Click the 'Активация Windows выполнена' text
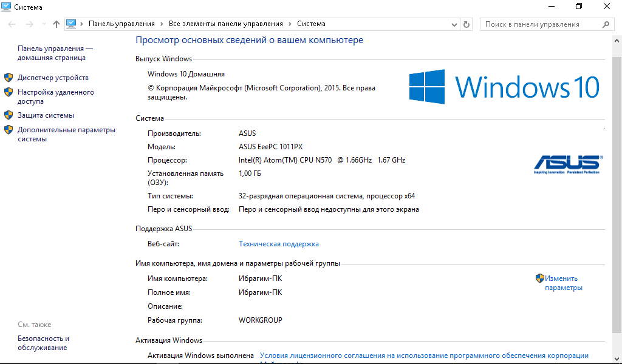The width and height of the screenshot is (622, 364). pos(200,356)
